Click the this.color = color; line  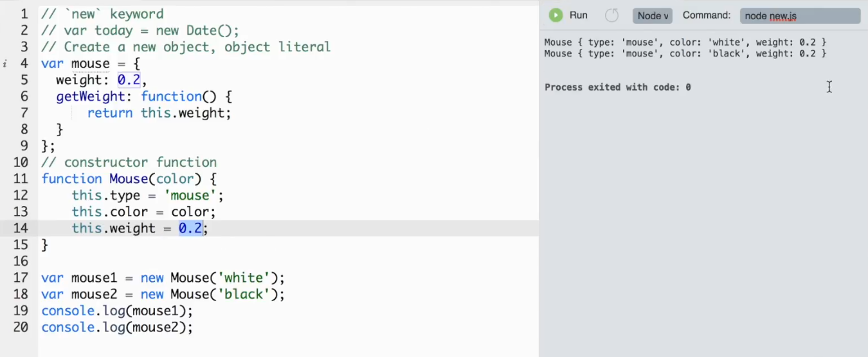coord(144,212)
